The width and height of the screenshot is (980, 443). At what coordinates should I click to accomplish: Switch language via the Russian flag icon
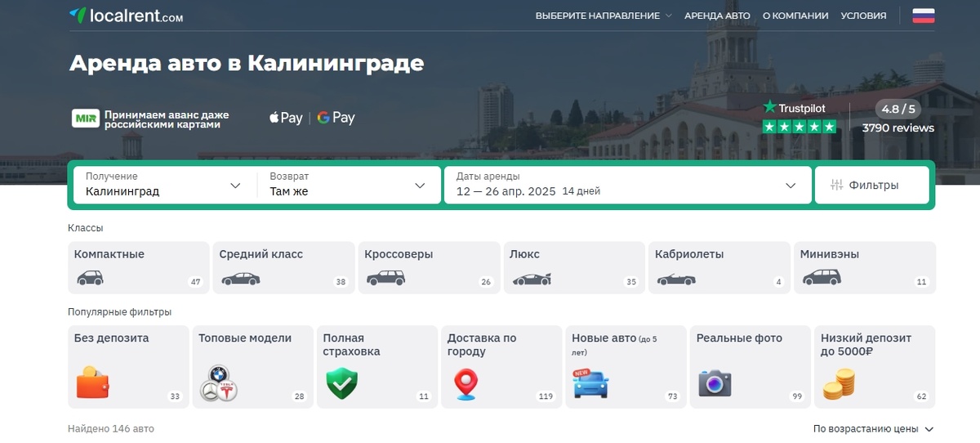[923, 16]
